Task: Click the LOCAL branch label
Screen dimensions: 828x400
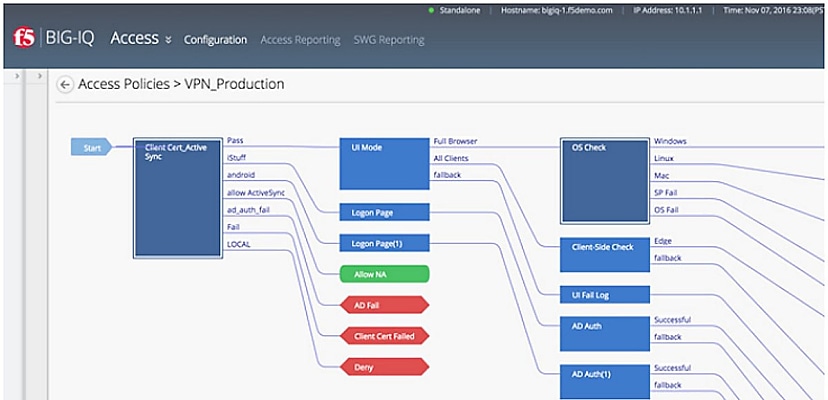Action: [x=238, y=244]
